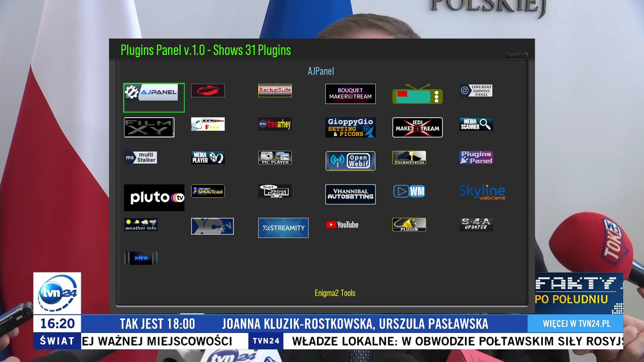The image size is (644, 362).
Task: Open Skyline webcams plugin
Action: 482,192
